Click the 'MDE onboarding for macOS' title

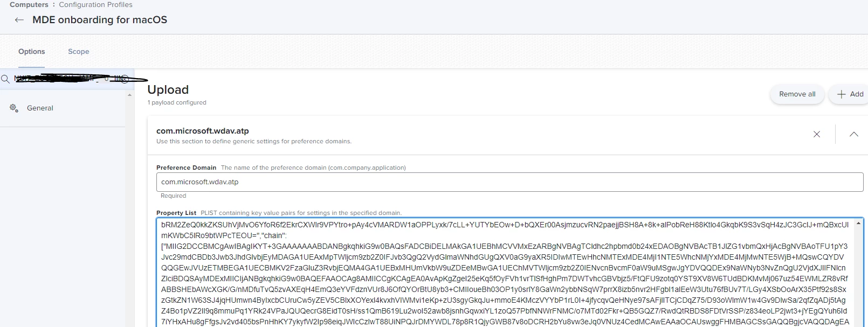coord(100,20)
